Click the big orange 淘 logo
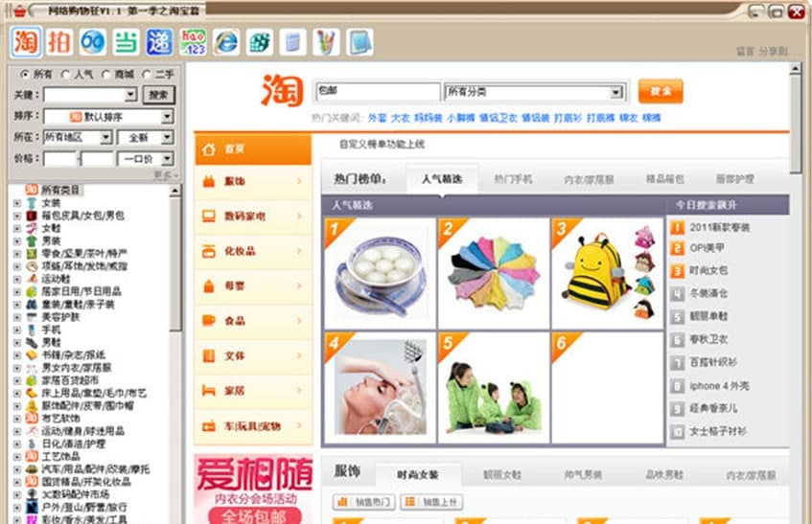 point(282,90)
